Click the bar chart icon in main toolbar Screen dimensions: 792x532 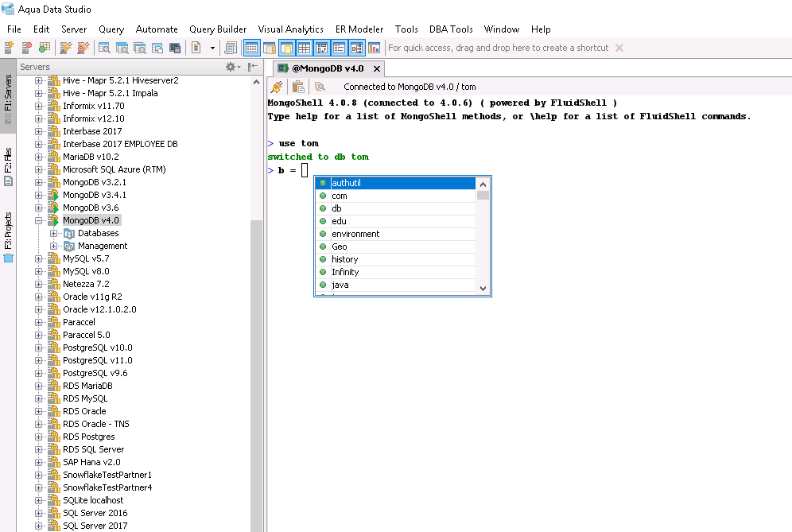coord(374,48)
